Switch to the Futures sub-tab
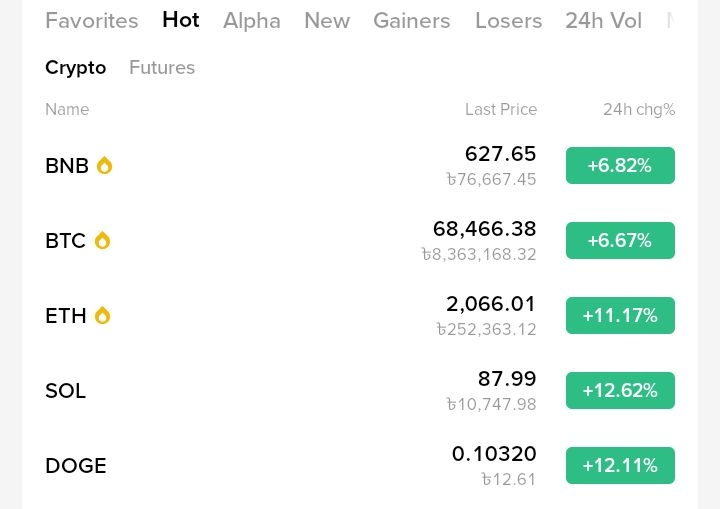720x509 pixels. coord(162,68)
